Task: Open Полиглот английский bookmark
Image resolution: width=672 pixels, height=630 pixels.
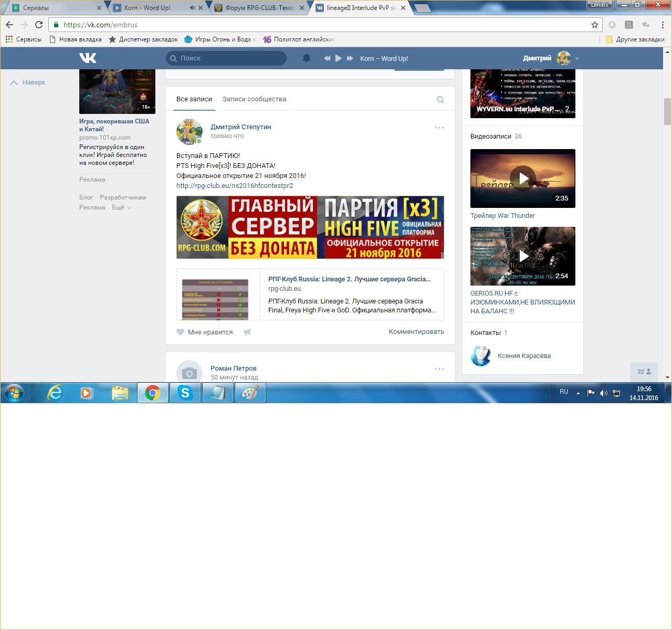Action: pyautogui.click(x=298, y=39)
